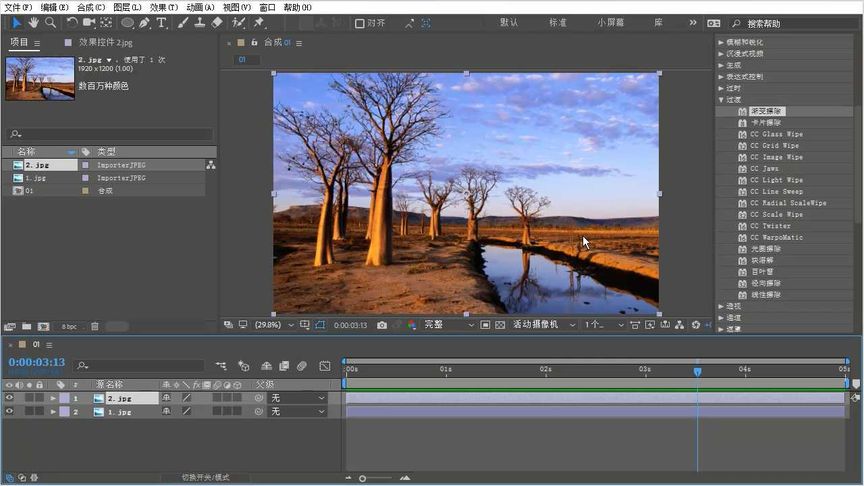This screenshot has width=864, height=486.
Task: Enable the 对齐 snapping checkbox
Action: (361, 23)
